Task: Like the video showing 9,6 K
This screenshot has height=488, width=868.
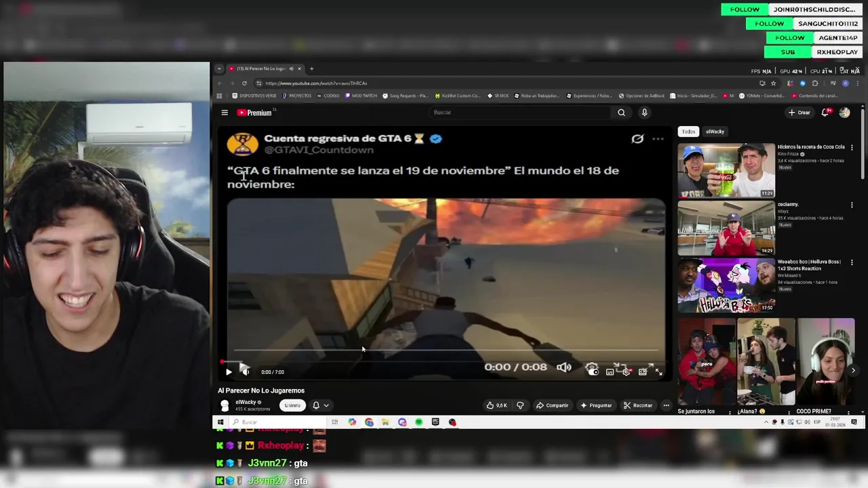Action: (x=496, y=405)
